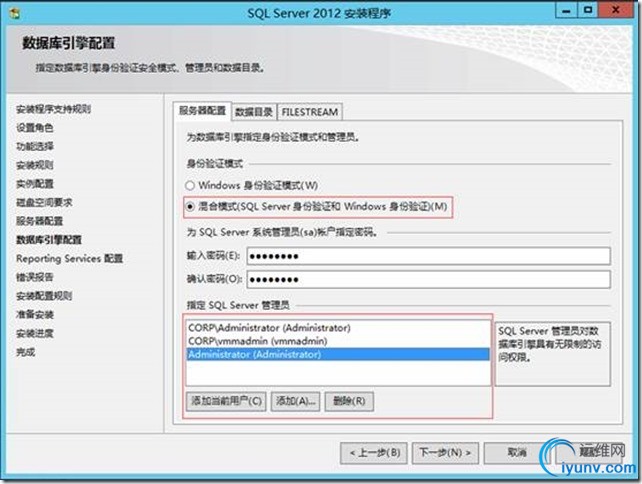The image size is (642, 484).
Task: Click 安装规则 step in sidebar
Action: click(x=34, y=165)
